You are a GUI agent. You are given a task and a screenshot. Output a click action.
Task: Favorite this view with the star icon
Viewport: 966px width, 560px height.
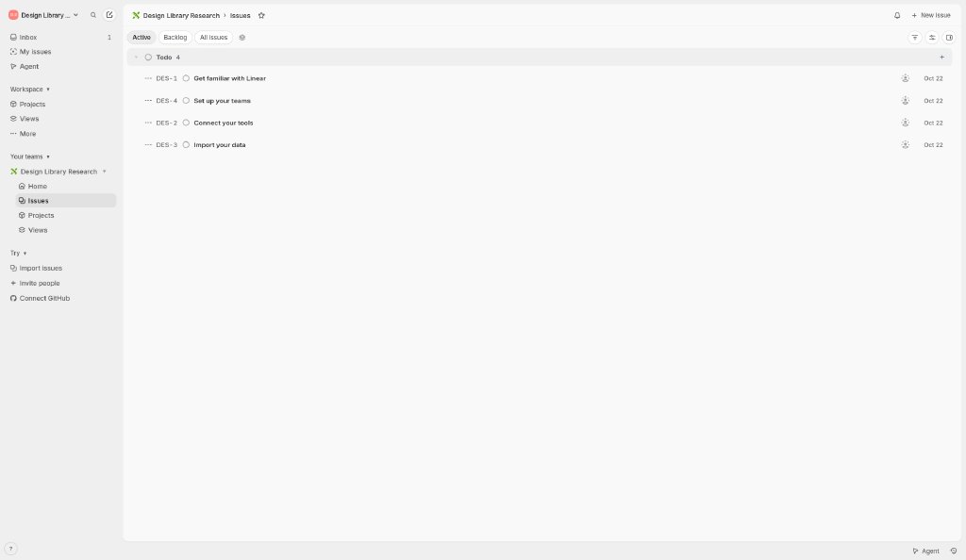(261, 15)
